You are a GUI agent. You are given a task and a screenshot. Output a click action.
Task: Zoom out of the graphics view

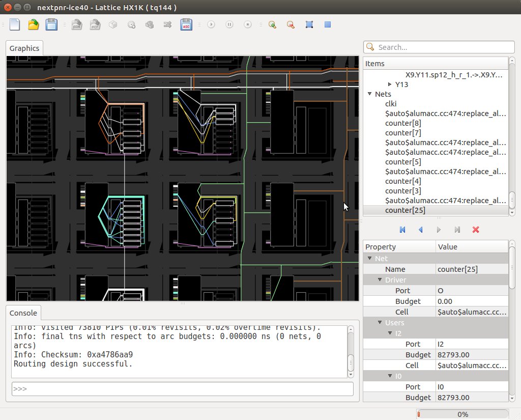point(291,24)
